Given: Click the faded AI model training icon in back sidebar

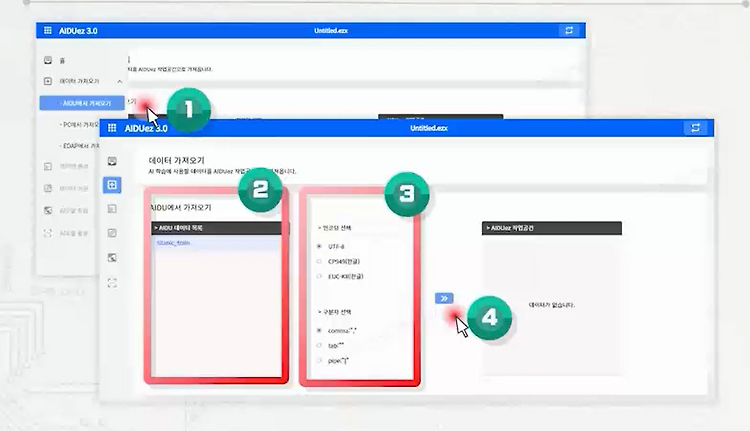Looking at the screenshot, I should pos(48,210).
